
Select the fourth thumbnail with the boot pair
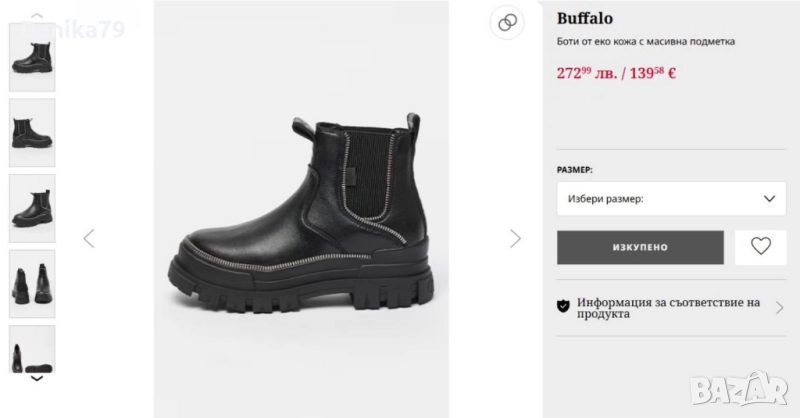(x=32, y=283)
